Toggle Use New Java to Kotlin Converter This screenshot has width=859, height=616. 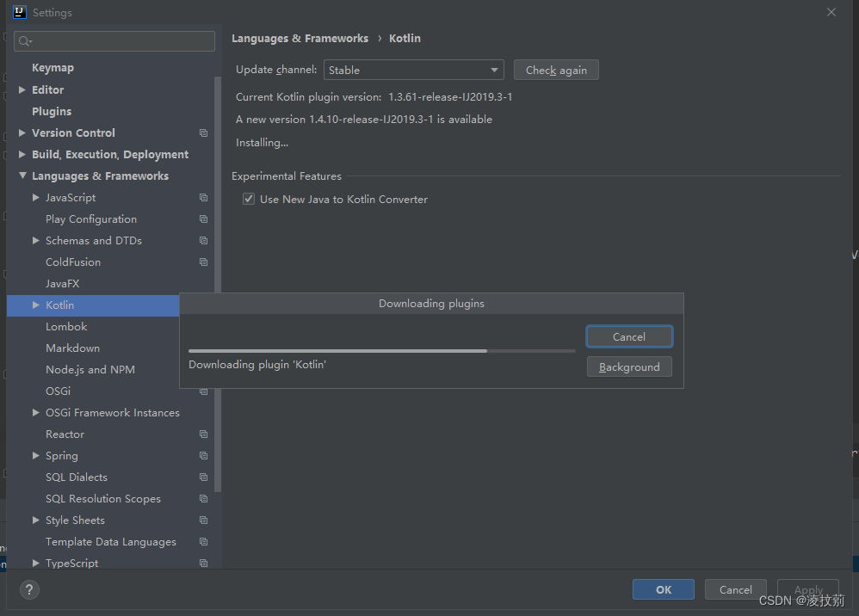(249, 199)
